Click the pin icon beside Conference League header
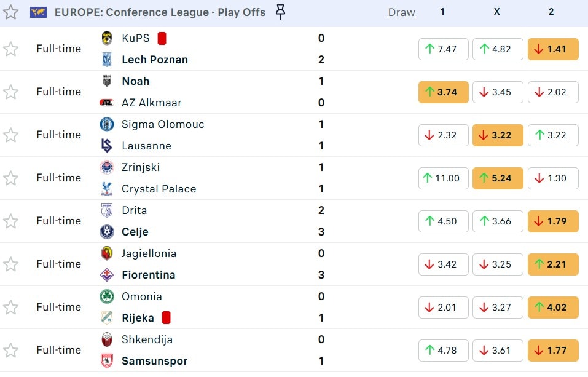The width and height of the screenshot is (588, 377). [280, 12]
